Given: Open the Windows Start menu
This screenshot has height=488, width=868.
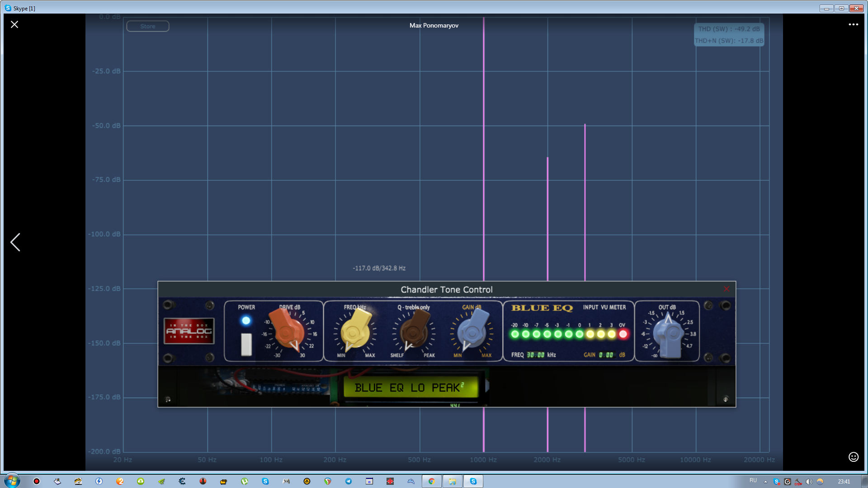Looking at the screenshot, I should tap(12, 481).
